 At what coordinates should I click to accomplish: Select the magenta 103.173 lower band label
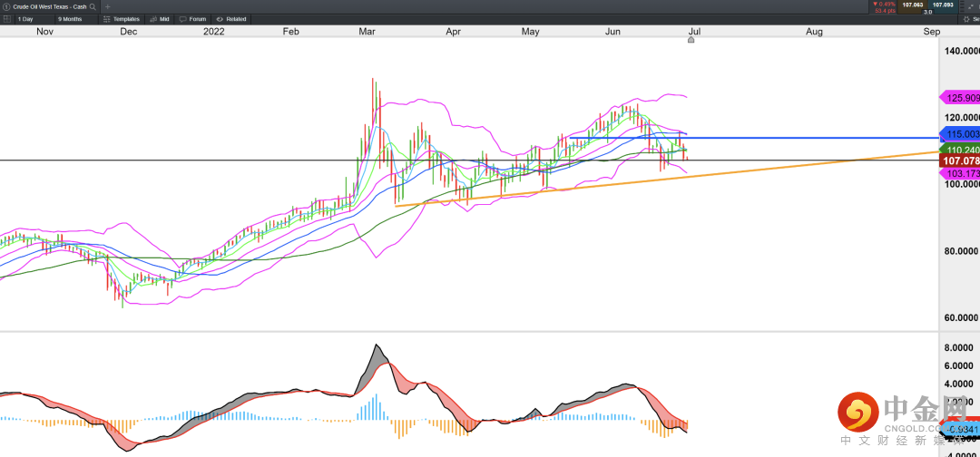pos(960,172)
